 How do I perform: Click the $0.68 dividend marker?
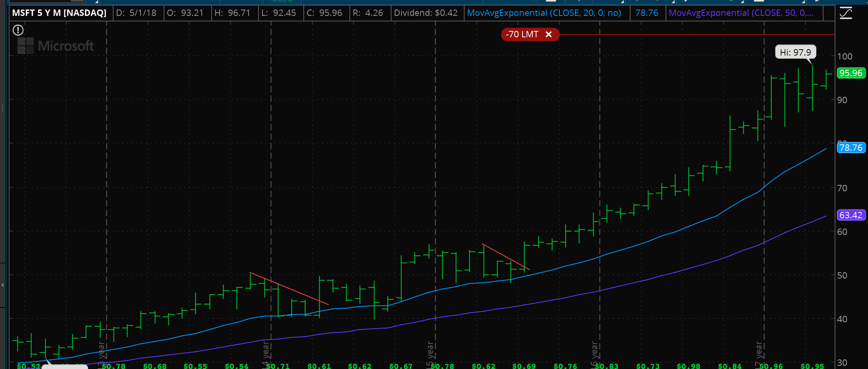[x=155, y=365]
